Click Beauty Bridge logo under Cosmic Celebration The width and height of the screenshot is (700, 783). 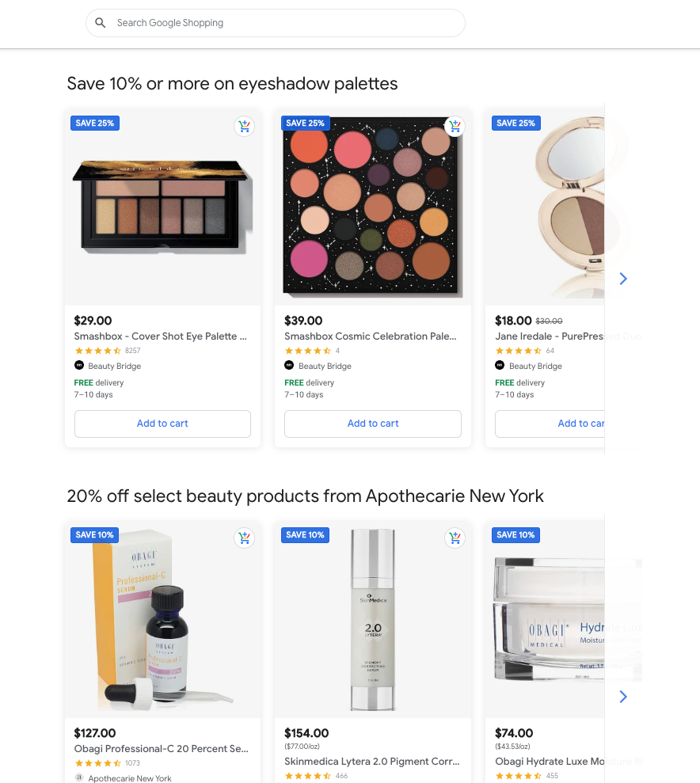pos(289,365)
